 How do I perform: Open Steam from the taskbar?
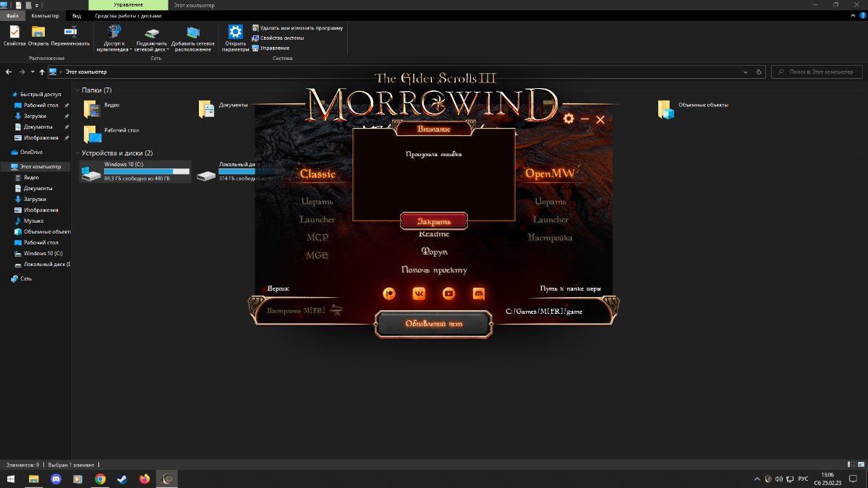[x=122, y=479]
